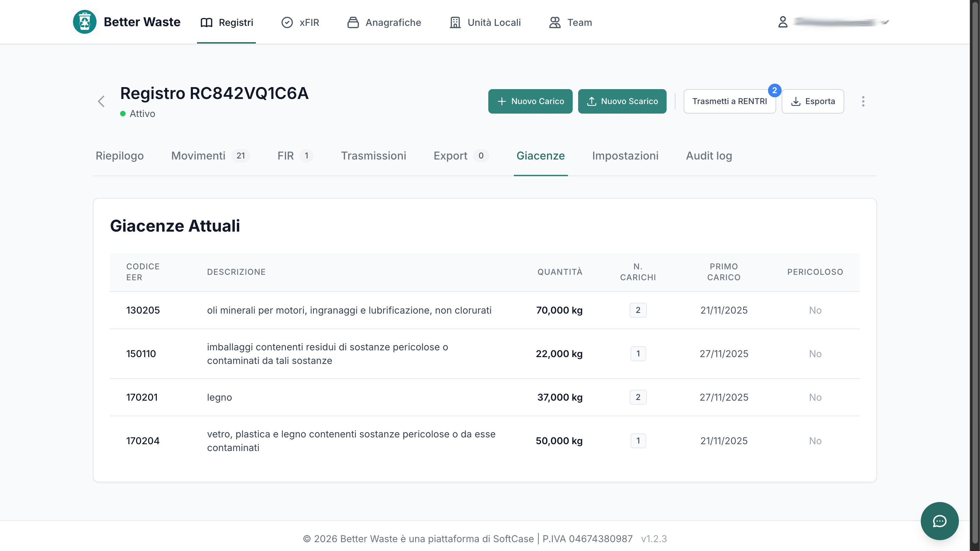Click the legno description cell
Viewport: 980px width, 551px height.
(x=219, y=397)
